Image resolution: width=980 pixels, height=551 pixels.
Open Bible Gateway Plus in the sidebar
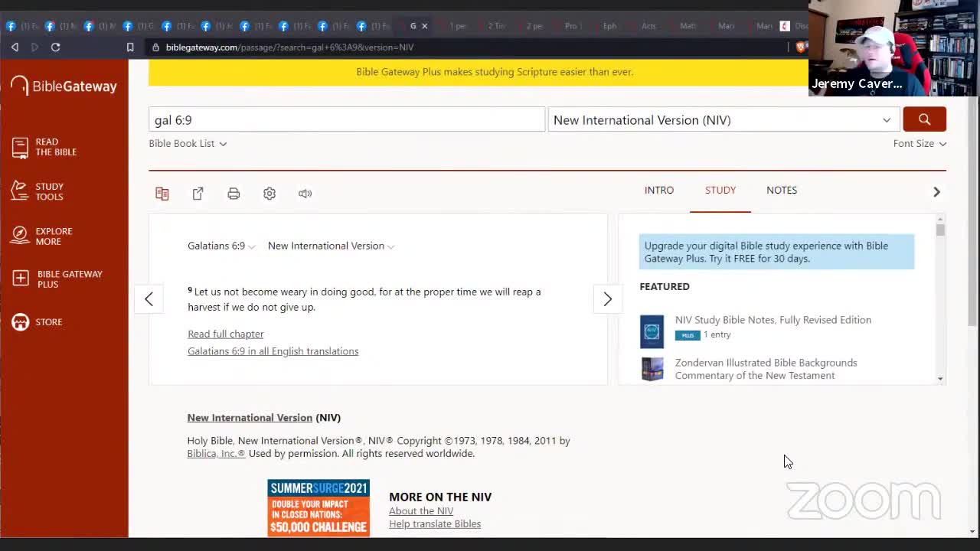point(57,279)
